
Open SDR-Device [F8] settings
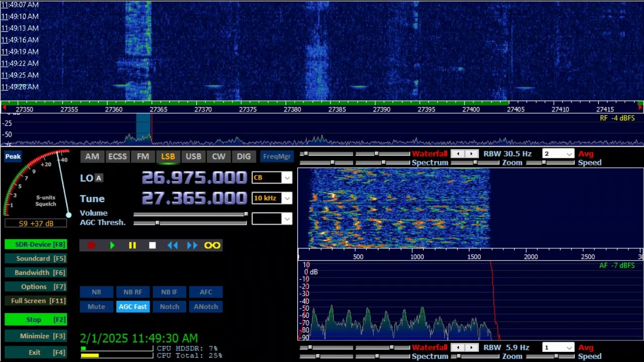[36, 244]
